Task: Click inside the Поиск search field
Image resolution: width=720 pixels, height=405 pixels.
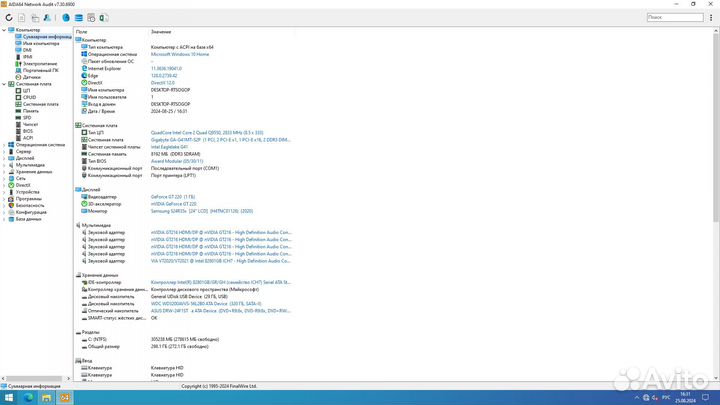Action: (x=675, y=17)
